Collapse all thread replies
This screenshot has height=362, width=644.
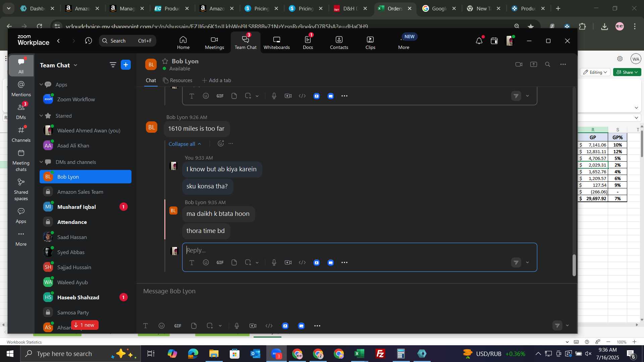(185, 144)
